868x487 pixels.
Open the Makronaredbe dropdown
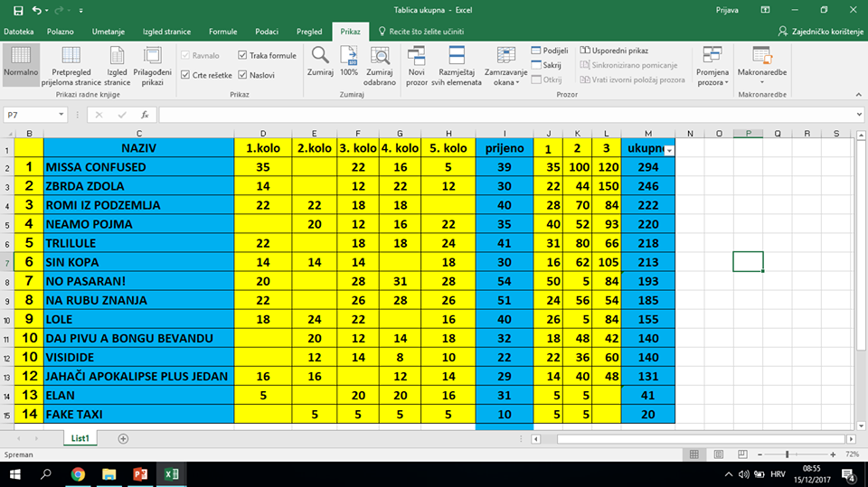click(762, 63)
